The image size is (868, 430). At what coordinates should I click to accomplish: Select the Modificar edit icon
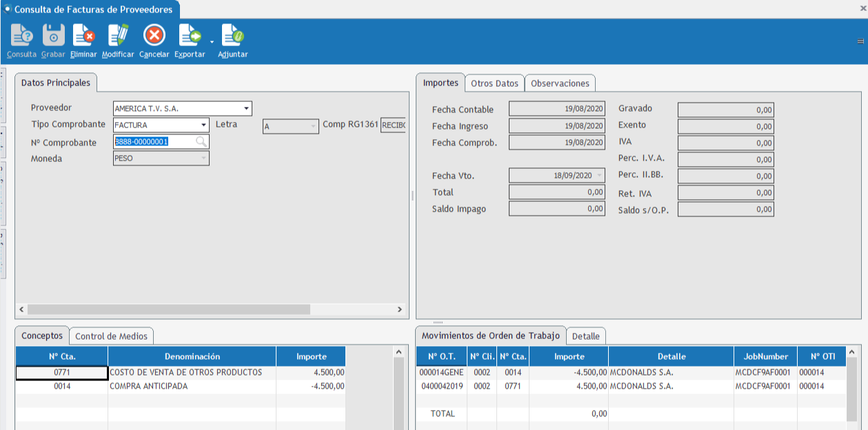[118, 35]
